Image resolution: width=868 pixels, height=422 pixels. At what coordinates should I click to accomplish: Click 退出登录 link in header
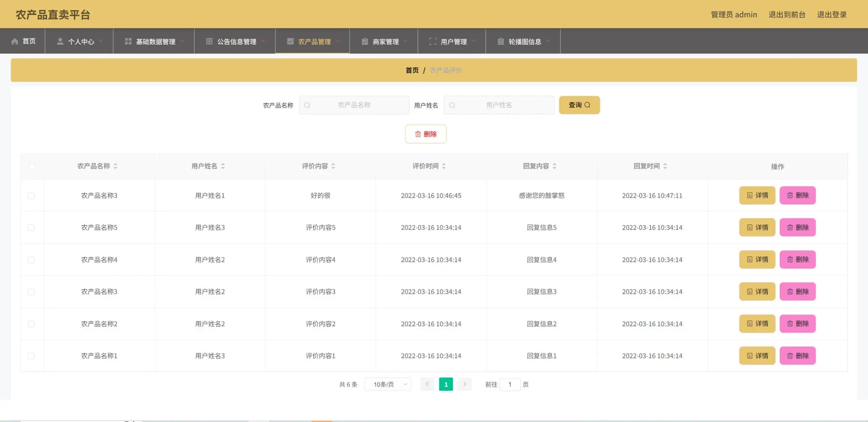(832, 15)
